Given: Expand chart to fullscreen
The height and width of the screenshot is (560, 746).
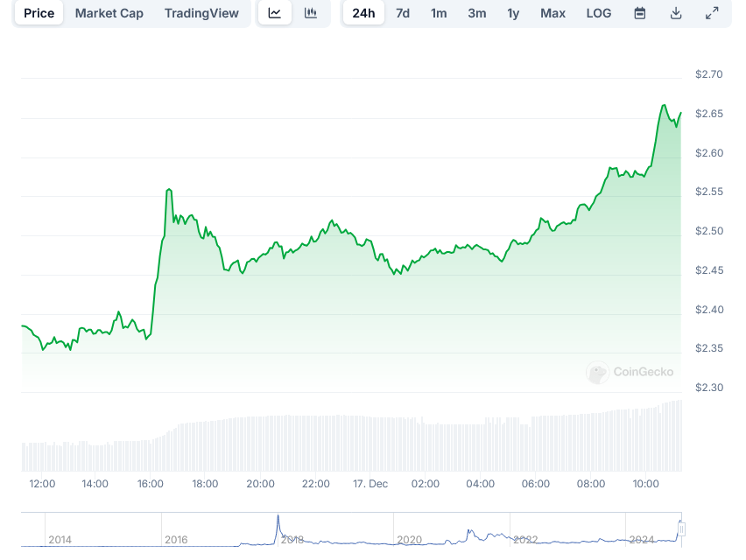Looking at the screenshot, I should (712, 13).
